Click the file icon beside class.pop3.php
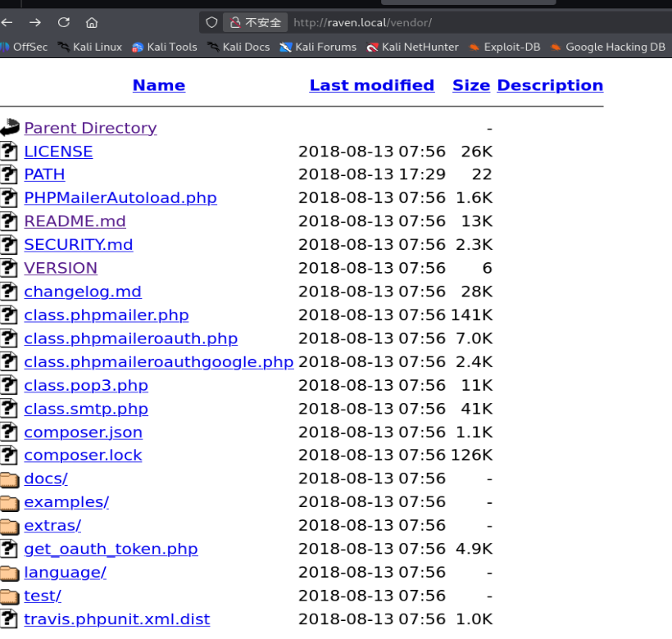Screen dimensions: 672x639 click(x=9, y=386)
